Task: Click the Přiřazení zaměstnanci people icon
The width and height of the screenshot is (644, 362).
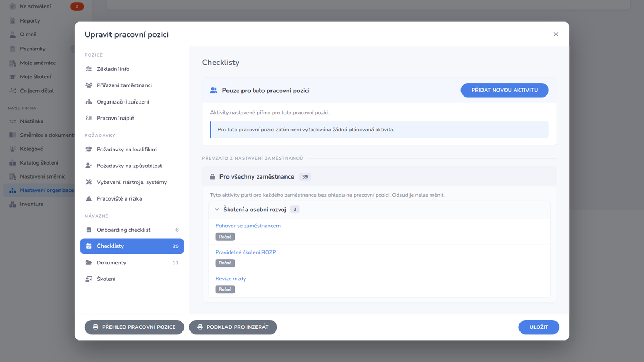Action: point(89,85)
